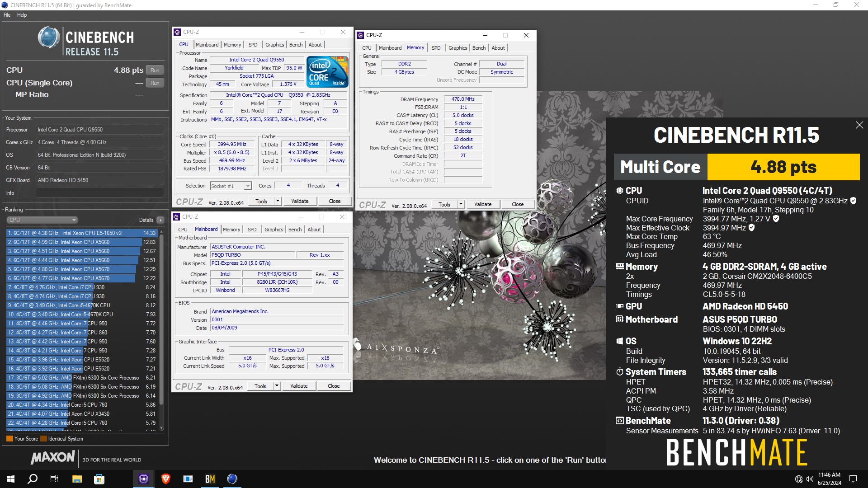Image resolution: width=868 pixels, height=488 pixels.
Task: Open notification center icon
Action: [x=853, y=479]
